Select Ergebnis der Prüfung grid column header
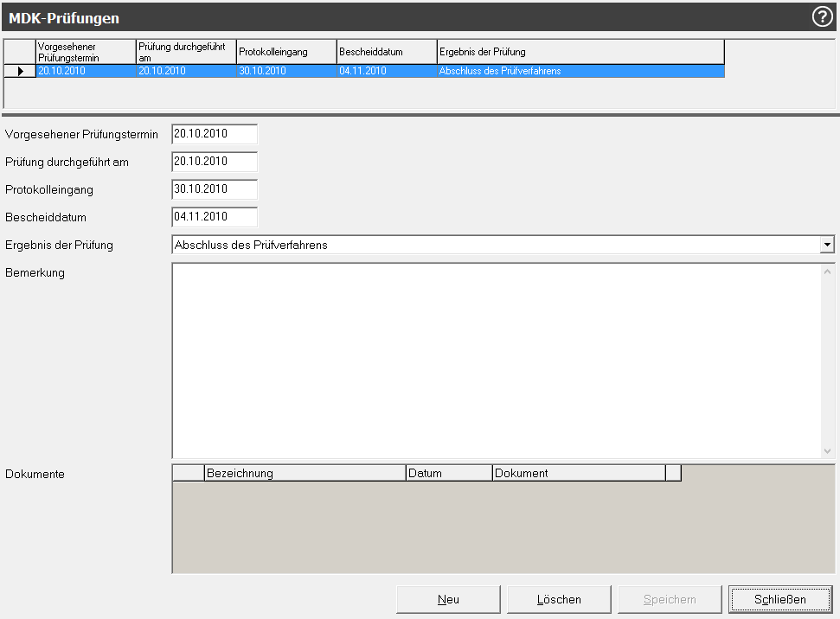Image resolution: width=840 pixels, height=619 pixels. pos(580,52)
